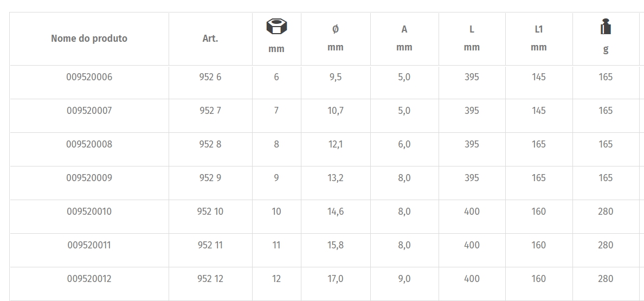644x301 pixels.
Task: Click the diameter Ø symbol header
Action: [335, 29]
